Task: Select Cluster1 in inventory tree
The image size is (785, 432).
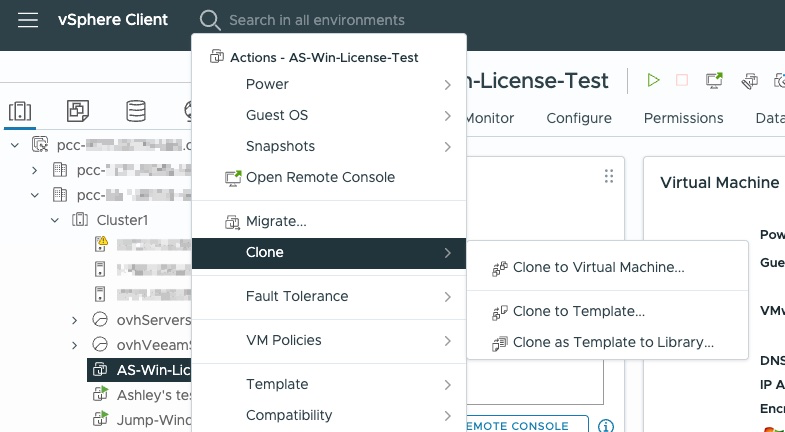Action: coord(122,220)
